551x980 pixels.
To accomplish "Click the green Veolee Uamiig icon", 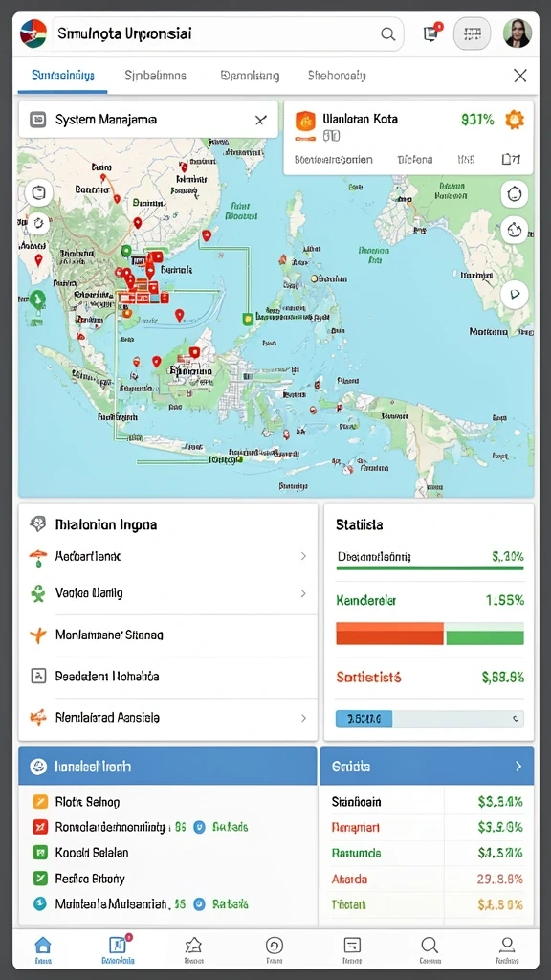I will click(x=38, y=593).
